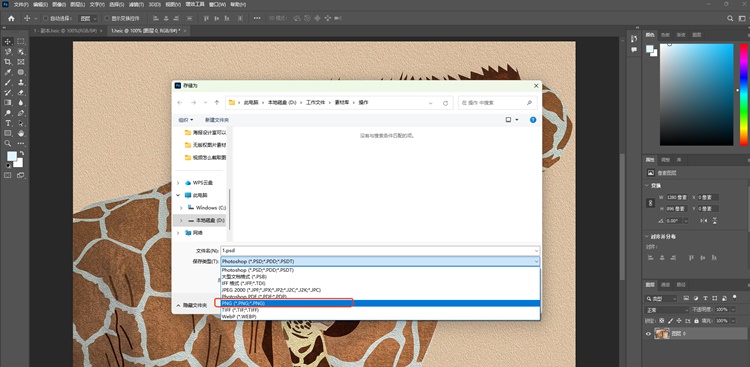Switch to the Channels tab beside Layers
750x367 pixels.
coord(665,285)
